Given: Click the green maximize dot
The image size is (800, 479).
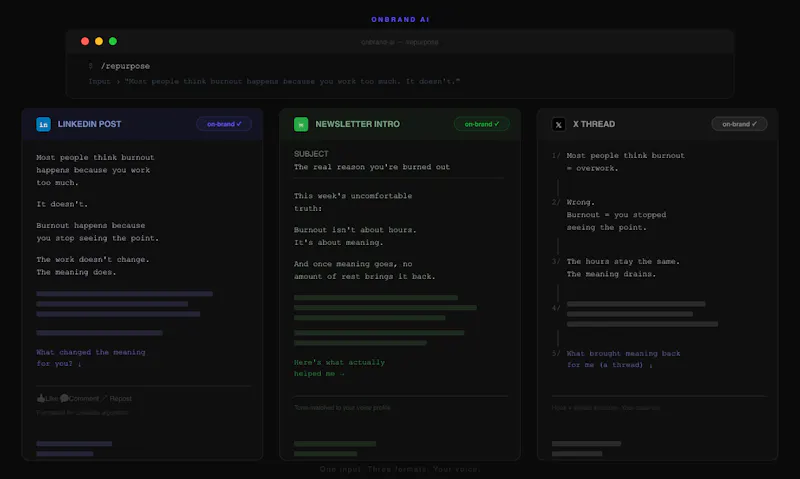Looking at the screenshot, I should coord(113,41).
